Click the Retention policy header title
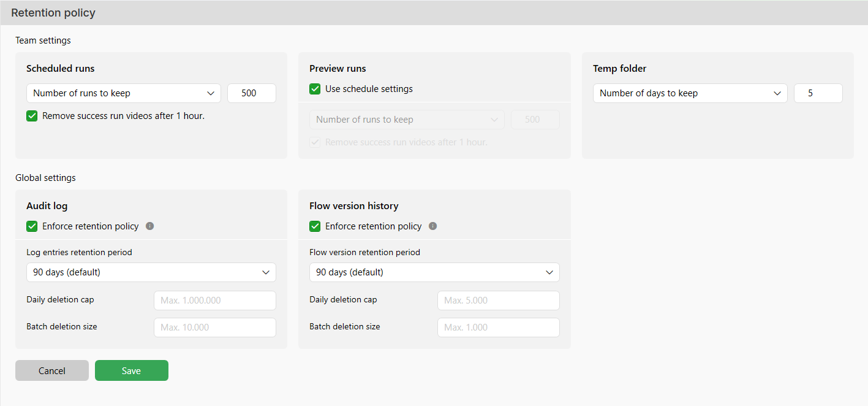The image size is (868, 406). pyautogui.click(x=53, y=13)
